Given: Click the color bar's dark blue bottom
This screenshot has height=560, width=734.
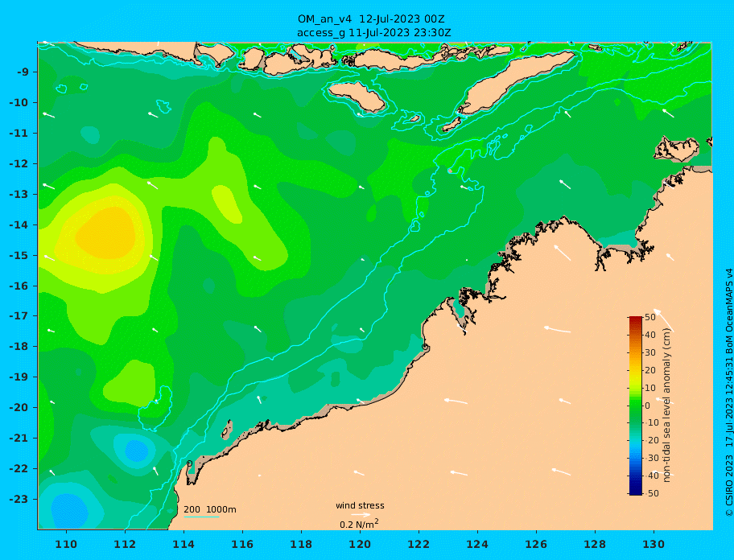Looking at the screenshot, I should click(636, 491).
